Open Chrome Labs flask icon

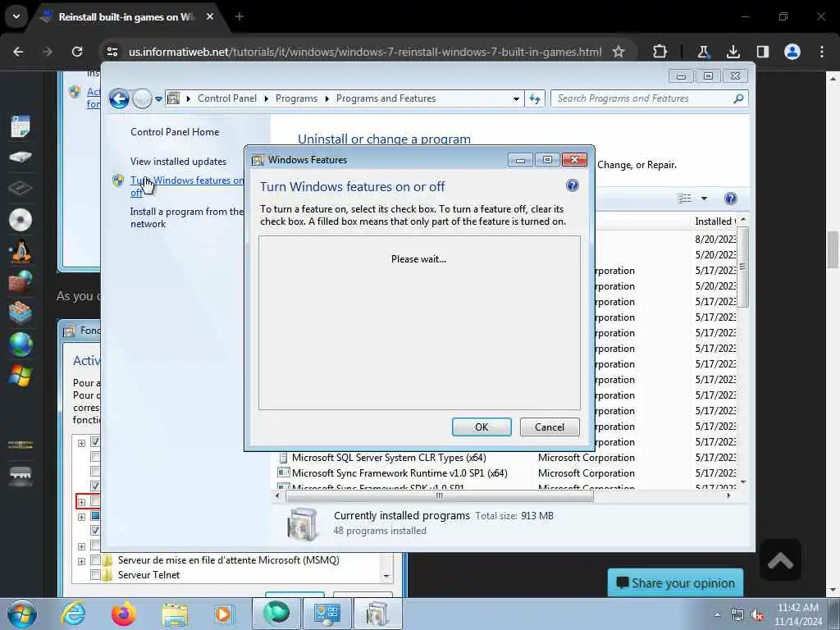[703, 52]
